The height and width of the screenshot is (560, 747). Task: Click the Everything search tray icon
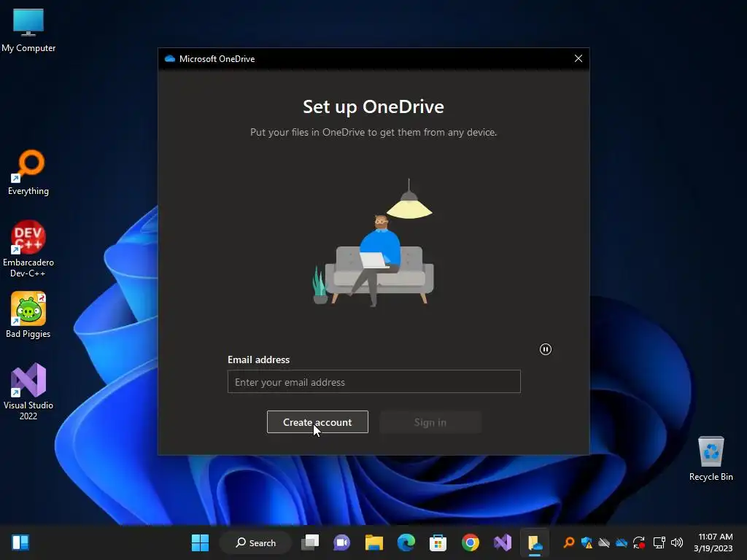569,542
